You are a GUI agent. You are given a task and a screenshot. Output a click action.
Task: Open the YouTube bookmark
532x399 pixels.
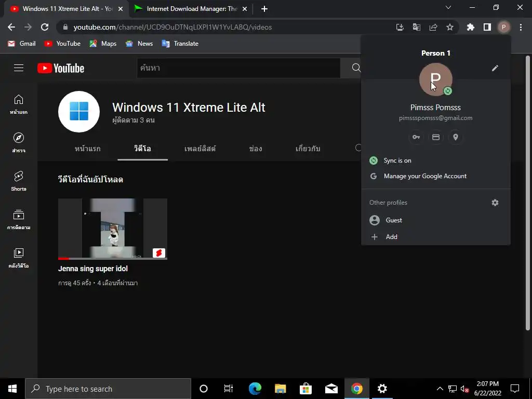point(63,44)
